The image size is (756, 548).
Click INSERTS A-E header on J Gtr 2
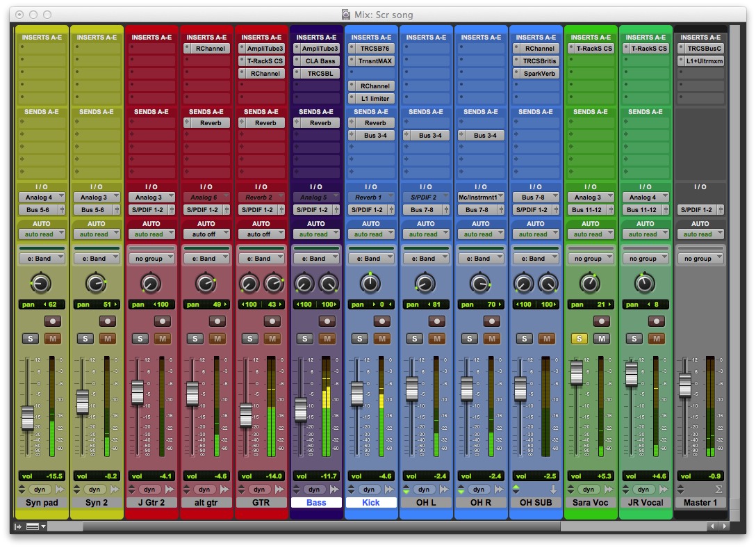click(x=151, y=37)
